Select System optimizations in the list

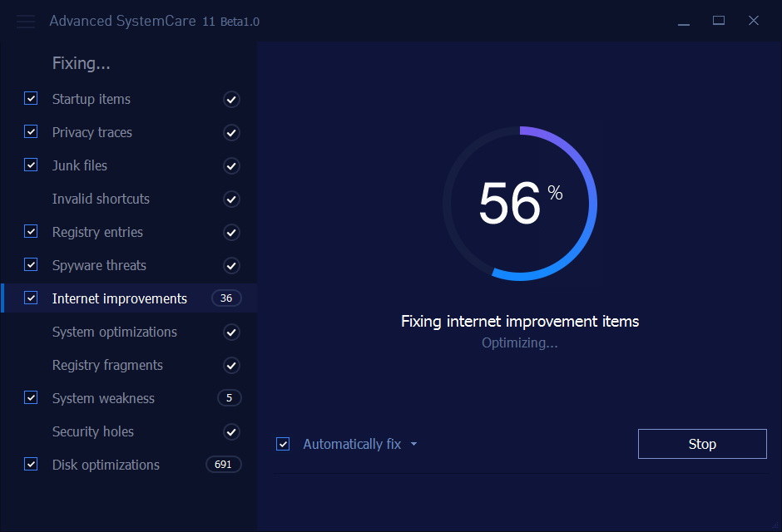114,332
